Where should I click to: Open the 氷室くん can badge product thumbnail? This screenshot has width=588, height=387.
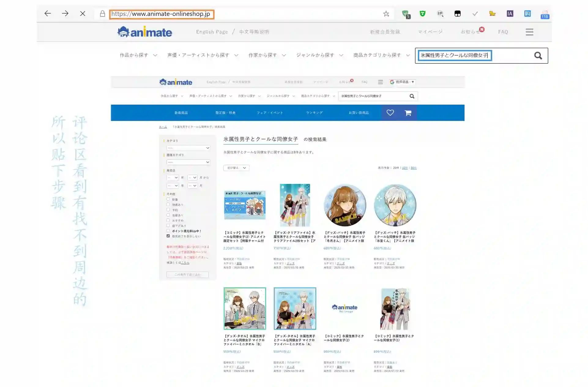pos(395,205)
